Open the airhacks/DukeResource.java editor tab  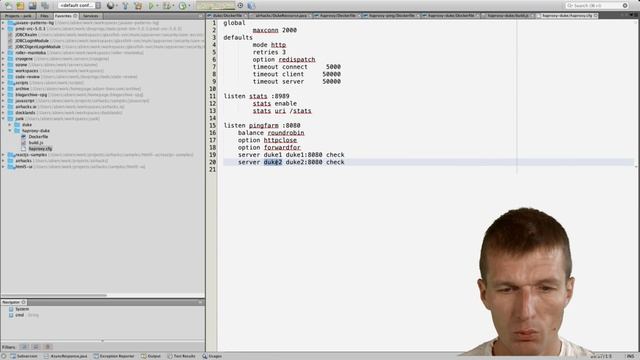point(281,16)
